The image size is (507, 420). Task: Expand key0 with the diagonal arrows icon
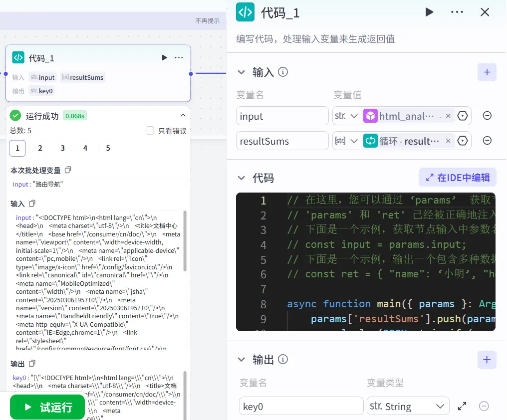(x=462, y=406)
